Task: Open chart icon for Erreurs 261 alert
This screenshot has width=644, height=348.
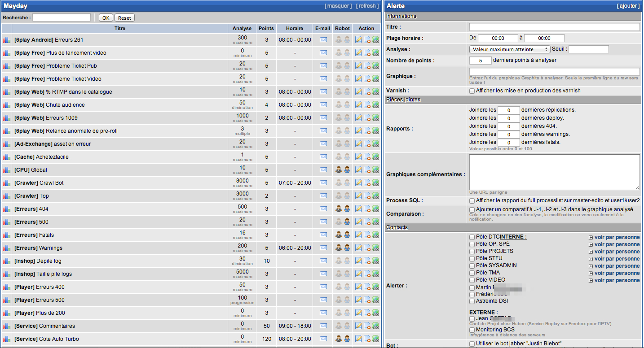Action: [x=6, y=40]
